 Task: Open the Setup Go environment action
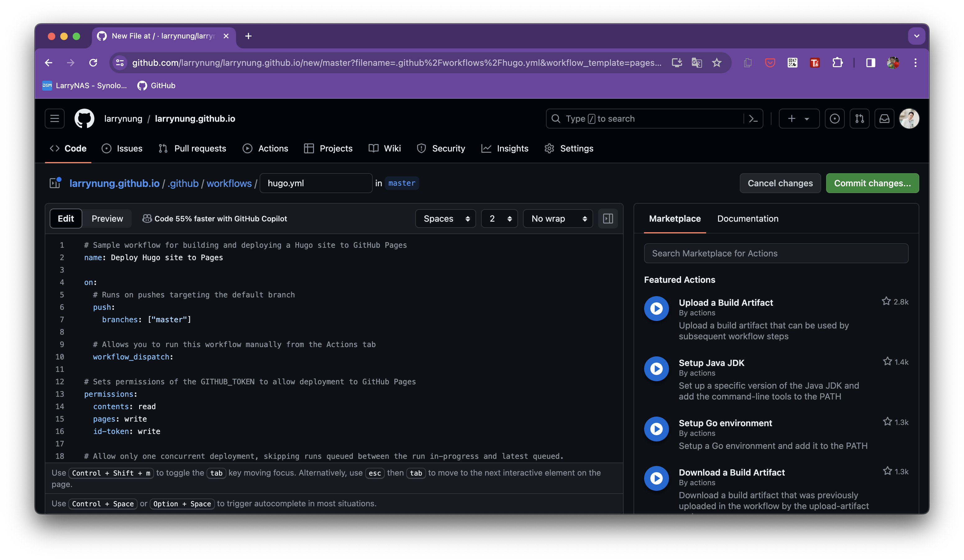coord(725,423)
